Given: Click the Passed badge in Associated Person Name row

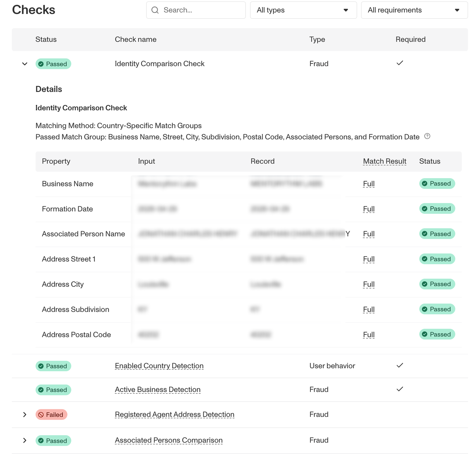Looking at the screenshot, I should pos(437,234).
